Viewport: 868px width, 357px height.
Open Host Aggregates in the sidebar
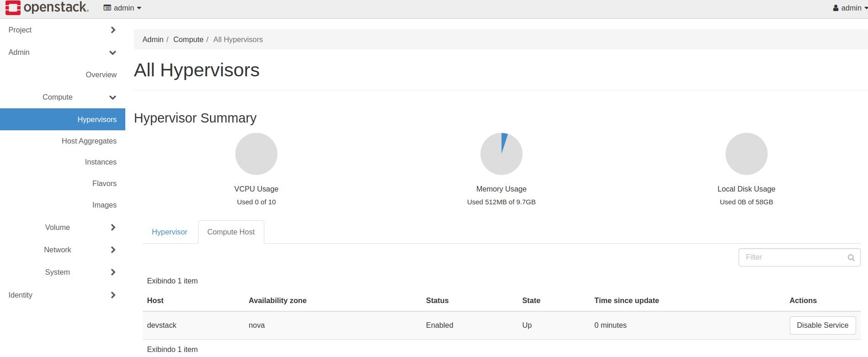pyautogui.click(x=89, y=141)
